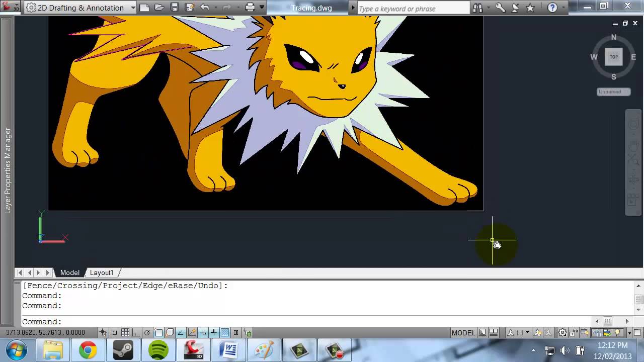Open the Subscription Center key icon

500,8
